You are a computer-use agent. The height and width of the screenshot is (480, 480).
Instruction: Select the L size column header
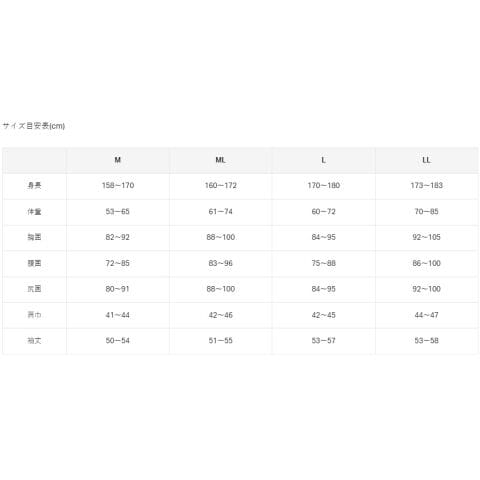point(323,160)
